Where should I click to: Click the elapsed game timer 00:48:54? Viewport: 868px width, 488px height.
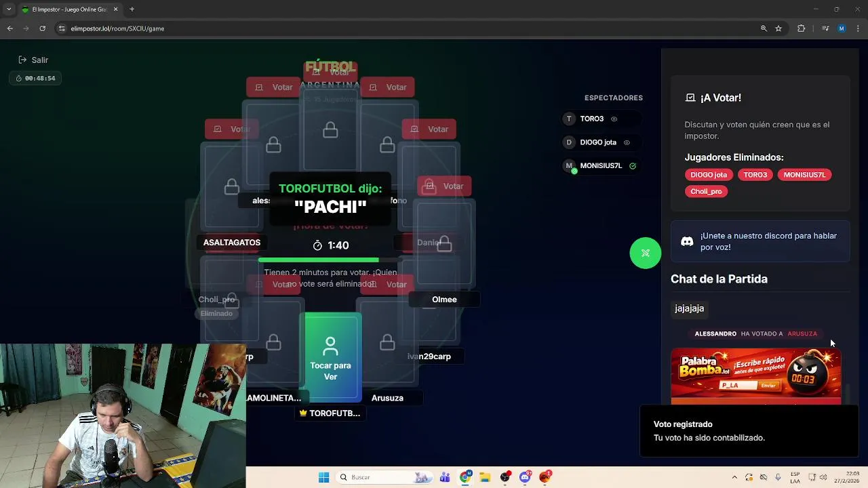coord(35,78)
